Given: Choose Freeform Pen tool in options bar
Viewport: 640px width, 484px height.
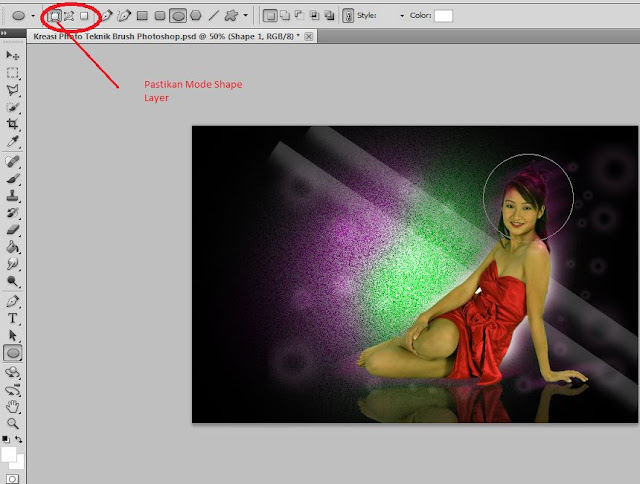Looking at the screenshot, I should pyautogui.click(x=124, y=16).
